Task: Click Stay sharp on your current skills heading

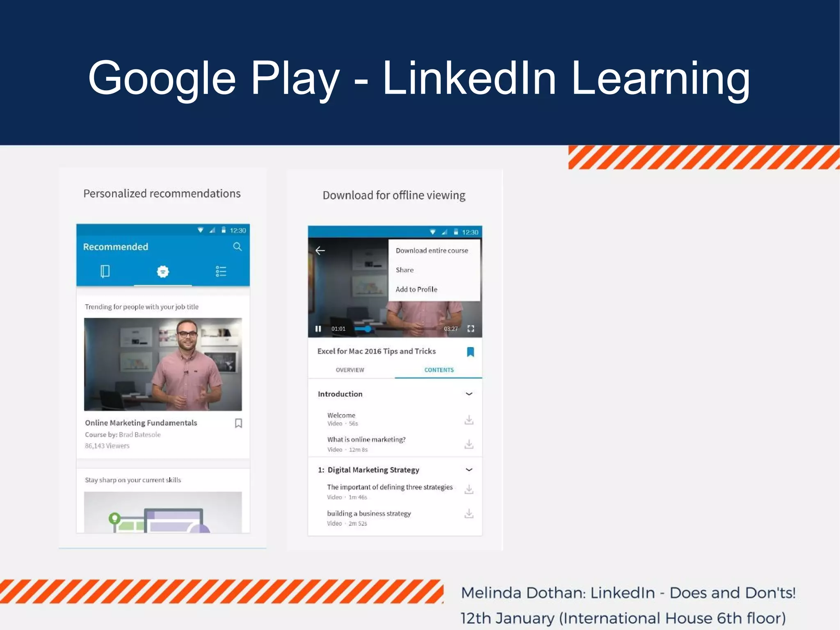Action: [x=133, y=480]
